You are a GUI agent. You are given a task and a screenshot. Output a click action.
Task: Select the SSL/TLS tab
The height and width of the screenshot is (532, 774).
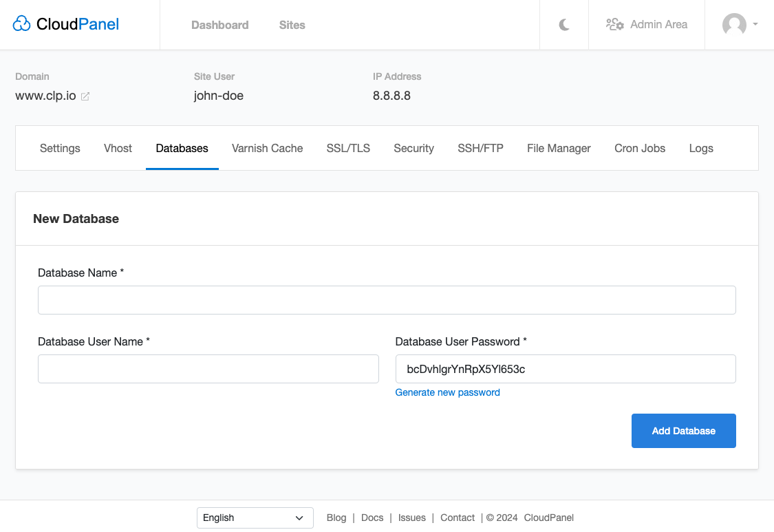tap(348, 148)
